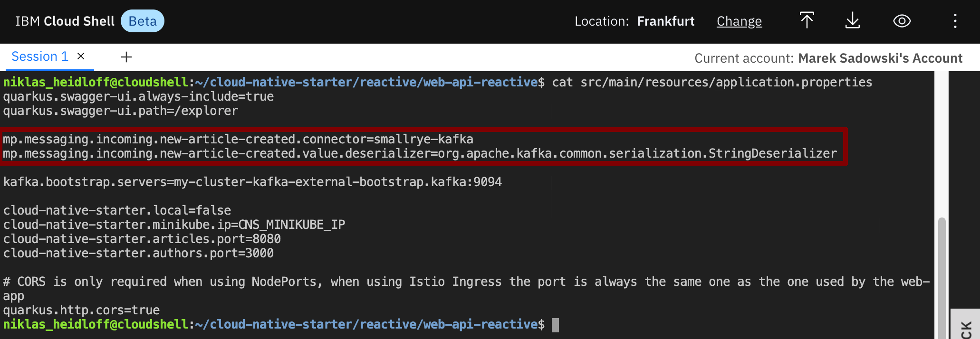Focus the terminal cursor at last prompt
980x339 pixels.
555,325
